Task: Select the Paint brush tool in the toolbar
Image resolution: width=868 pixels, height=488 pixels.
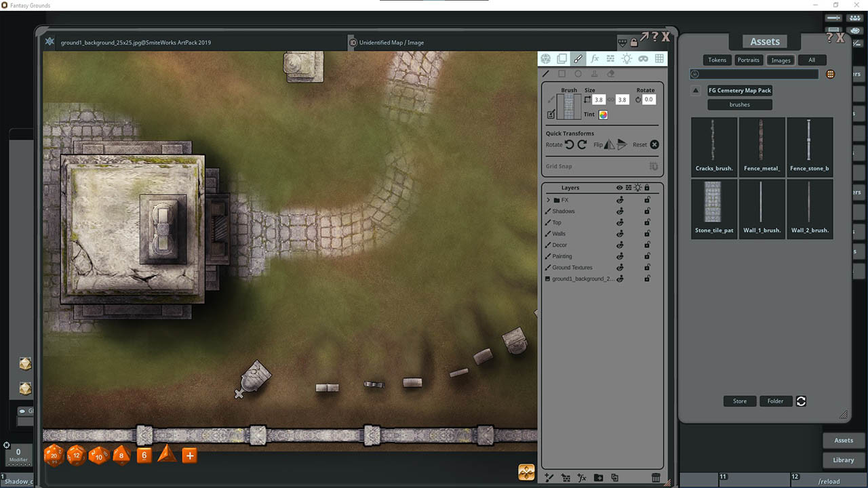Action: [x=578, y=58]
